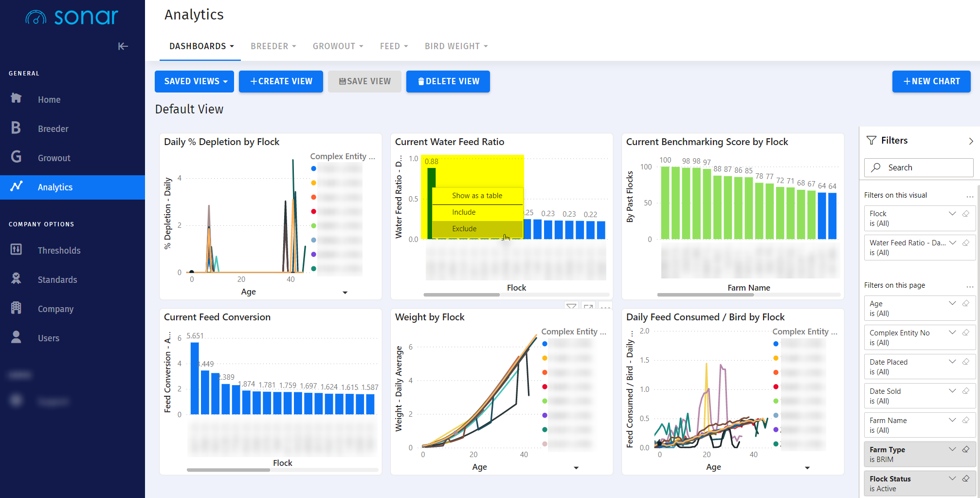Open the Feed tab menu
Viewport: 980px width, 498px height.
coord(394,46)
